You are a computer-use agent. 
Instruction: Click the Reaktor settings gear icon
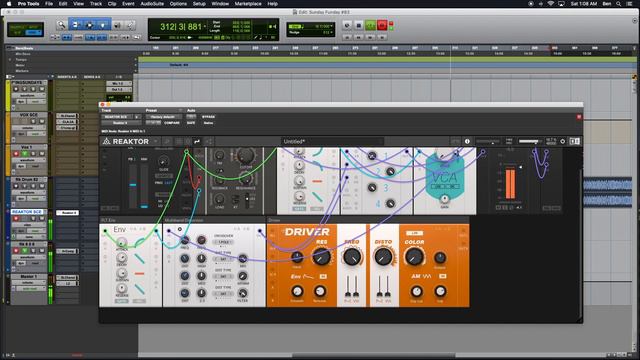(x=562, y=141)
